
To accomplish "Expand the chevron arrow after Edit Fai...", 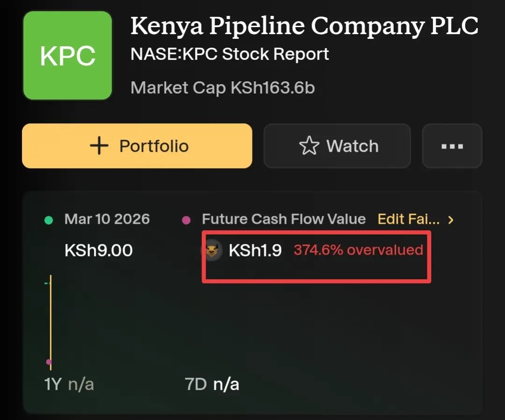I will 451,220.
